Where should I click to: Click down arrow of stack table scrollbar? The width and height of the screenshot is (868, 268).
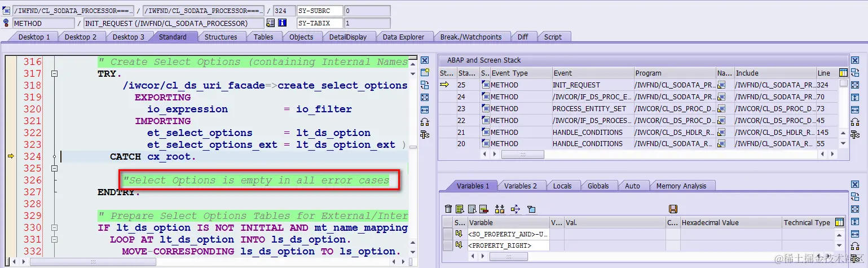pyautogui.click(x=843, y=144)
